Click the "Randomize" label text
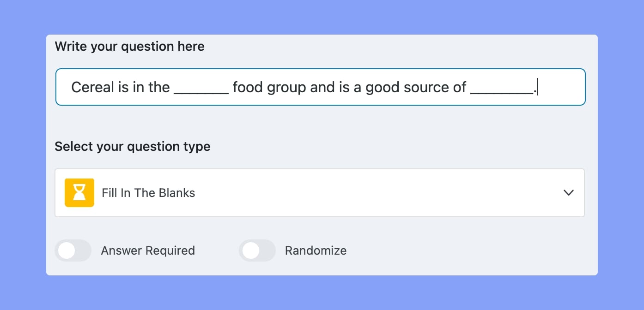Viewport: 644px width, 310px height. tap(316, 250)
